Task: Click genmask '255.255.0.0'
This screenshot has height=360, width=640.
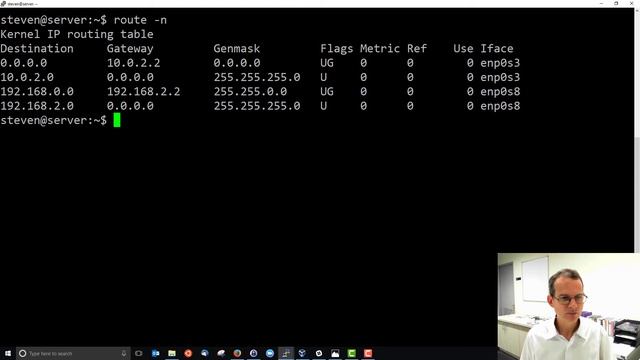Action: 250,91
